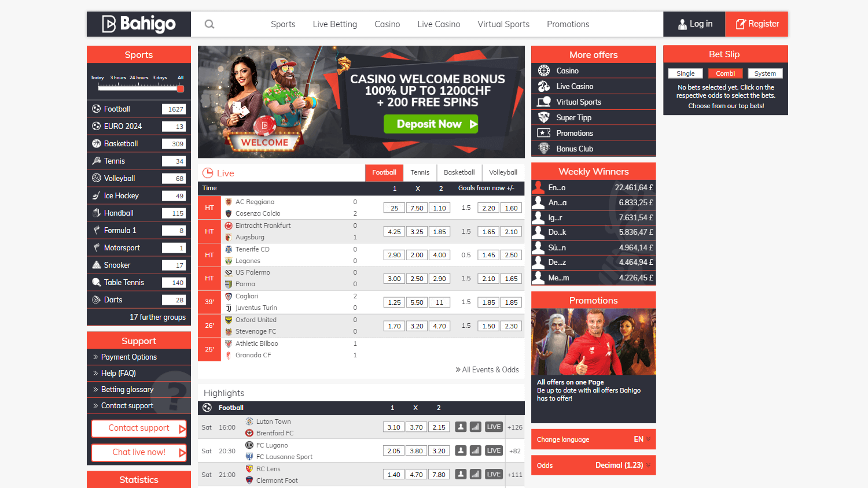
Task: Set time filter to 24 hours
Action: [139, 77]
